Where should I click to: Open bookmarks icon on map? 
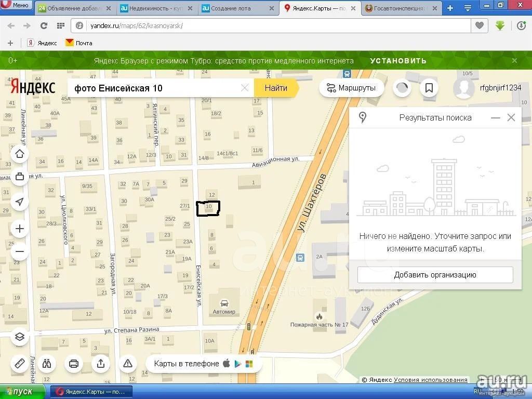(x=429, y=88)
